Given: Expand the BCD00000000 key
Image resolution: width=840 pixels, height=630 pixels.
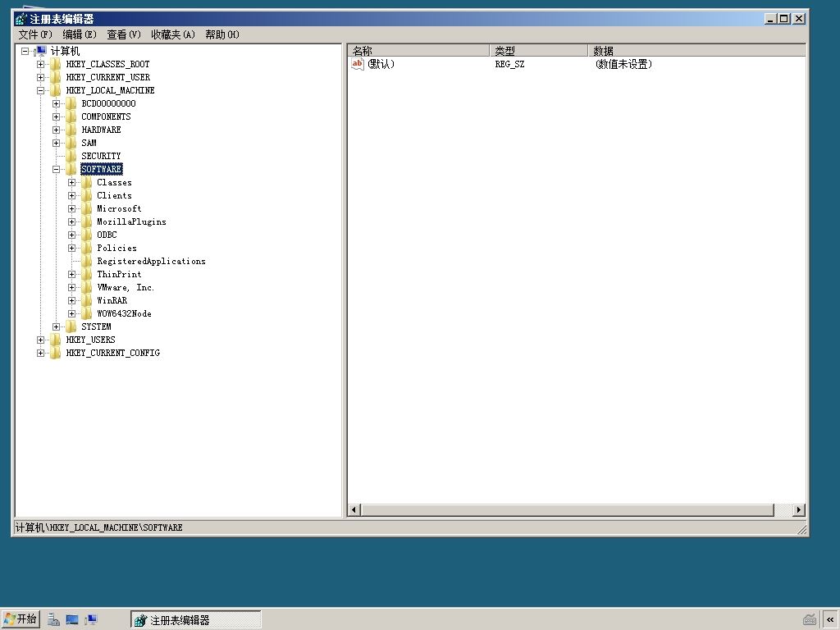Looking at the screenshot, I should point(56,104).
